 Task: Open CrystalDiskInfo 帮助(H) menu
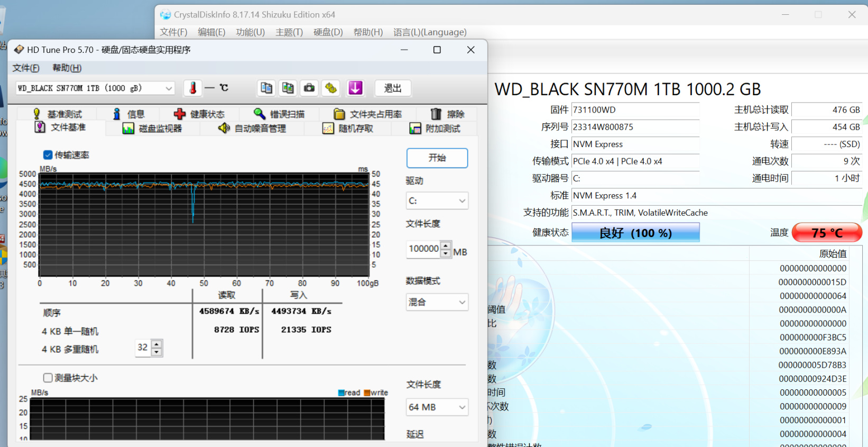pos(368,32)
